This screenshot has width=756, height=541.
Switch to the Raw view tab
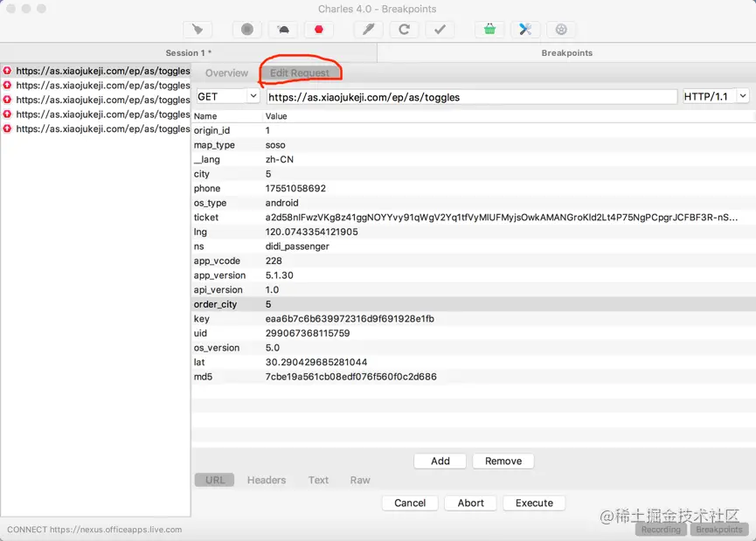pyautogui.click(x=360, y=480)
